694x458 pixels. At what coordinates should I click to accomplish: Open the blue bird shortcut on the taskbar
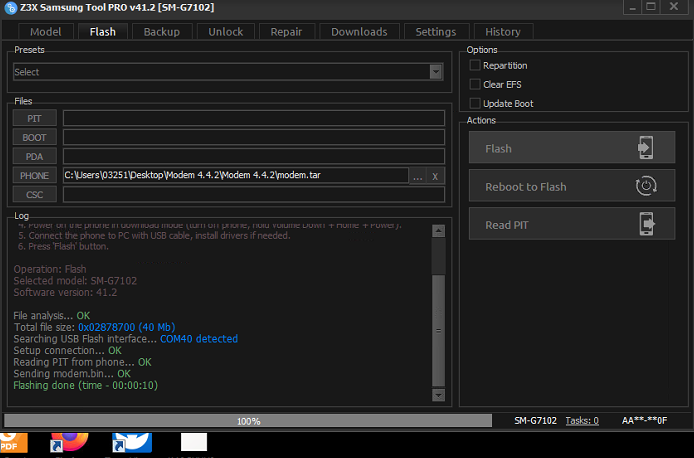click(x=132, y=443)
